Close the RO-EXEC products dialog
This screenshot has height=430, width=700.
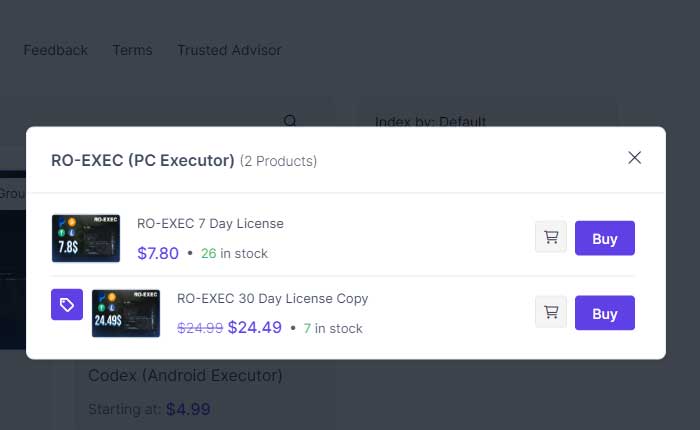[634, 158]
